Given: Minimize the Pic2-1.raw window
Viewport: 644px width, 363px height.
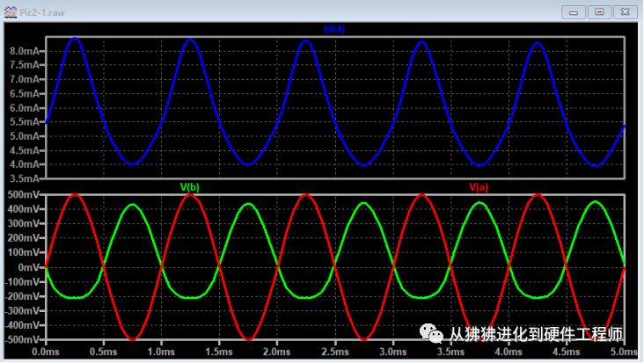Looking at the screenshot, I should pos(574,12).
